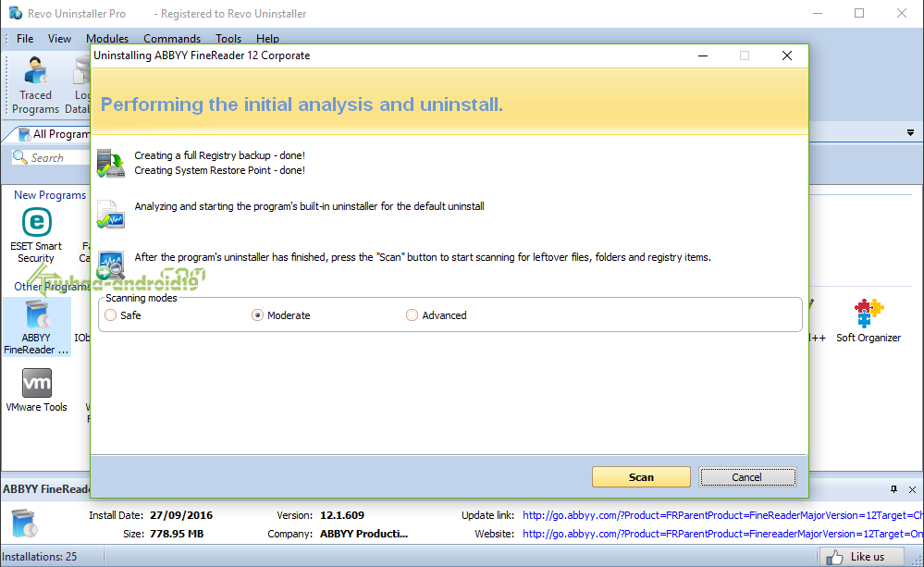Click size value 778.95 MB
This screenshot has height=567, width=924.
[176, 534]
